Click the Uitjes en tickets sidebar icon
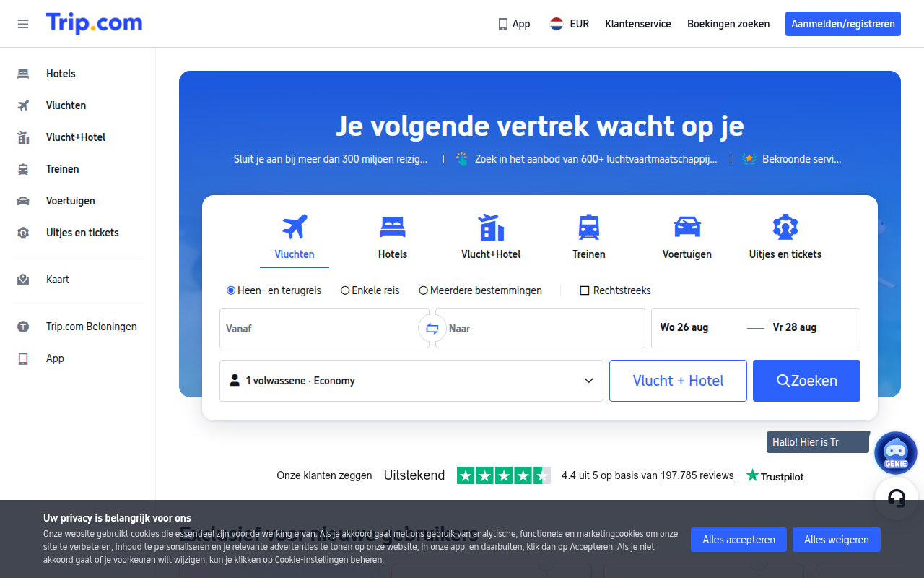The width and height of the screenshot is (924, 578). click(x=23, y=233)
